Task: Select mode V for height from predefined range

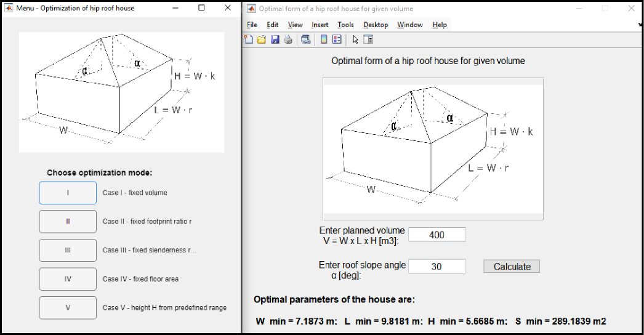Action: click(x=68, y=307)
